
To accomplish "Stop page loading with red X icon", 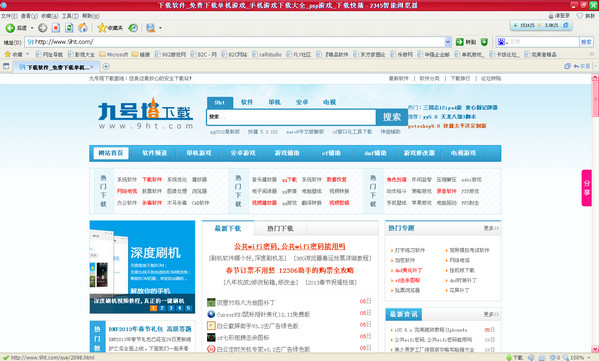I will pos(56,28).
